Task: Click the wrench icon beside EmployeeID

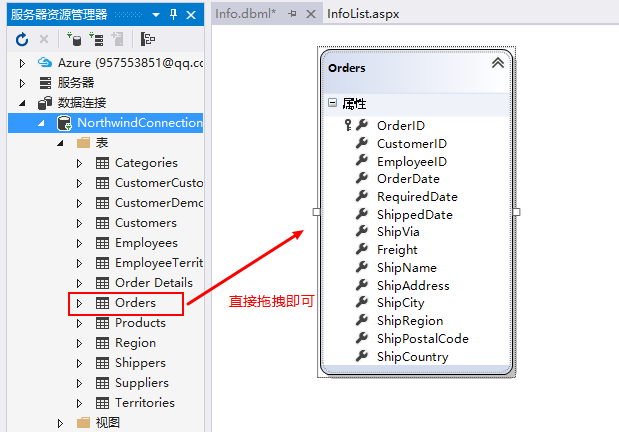Action: tap(362, 160)
